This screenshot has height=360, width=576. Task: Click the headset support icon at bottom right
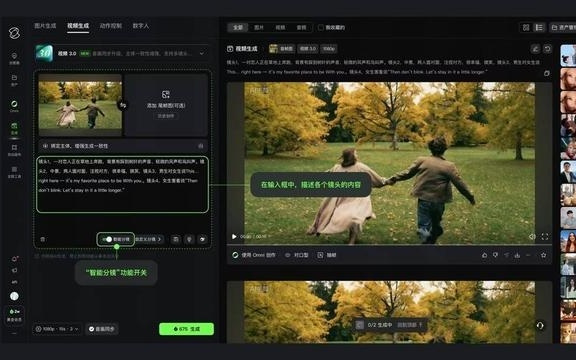pos(540,325)
